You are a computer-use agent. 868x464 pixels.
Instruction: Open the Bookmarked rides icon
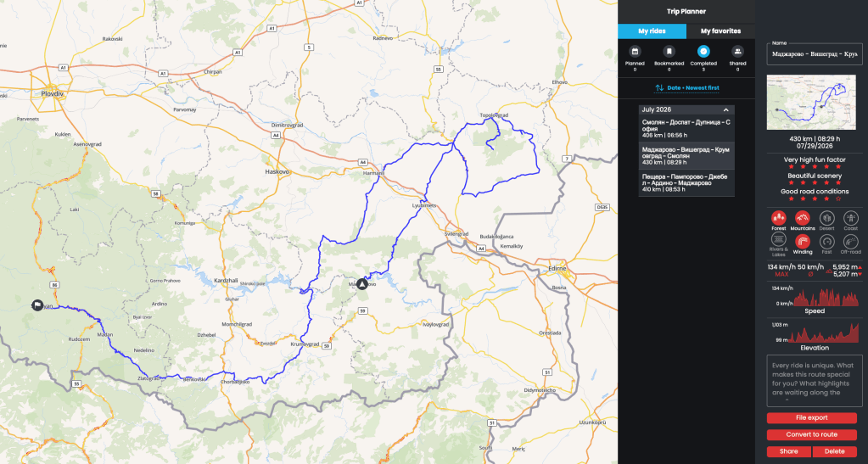tap(669, 52)
